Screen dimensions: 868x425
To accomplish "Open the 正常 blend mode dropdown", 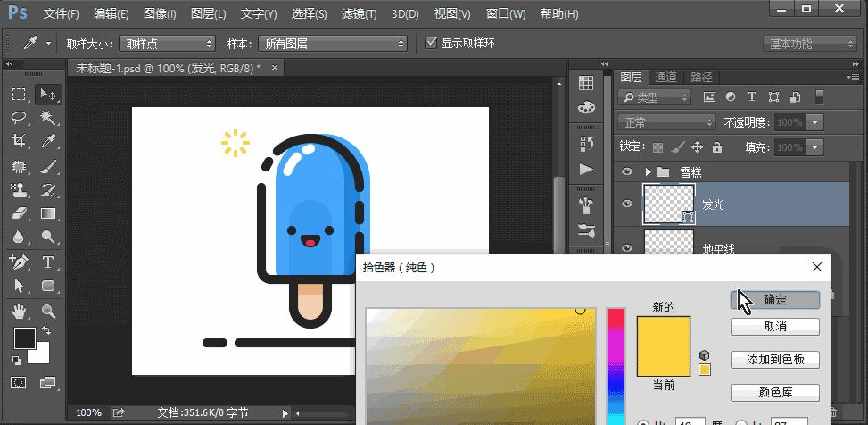I will [x=667, y=122].
